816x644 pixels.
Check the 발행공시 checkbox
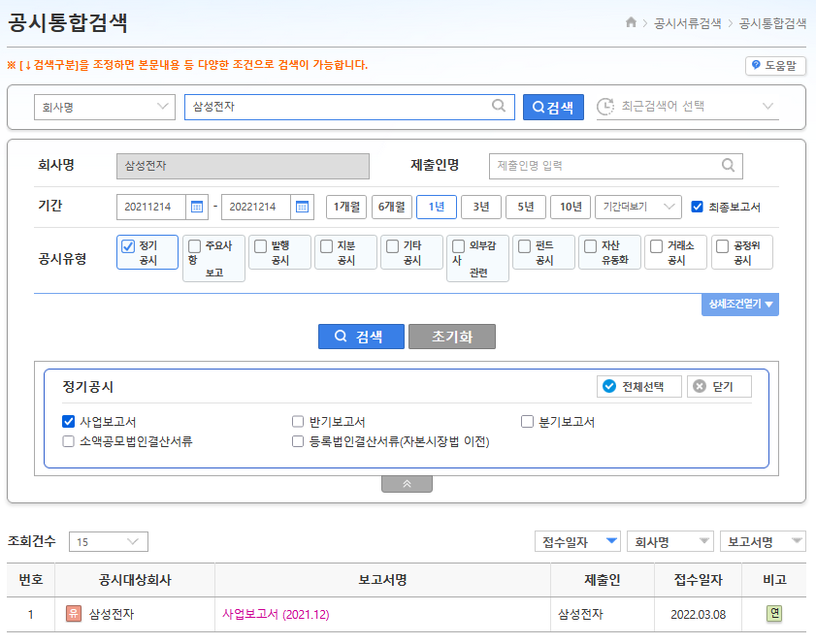[260, 246]
